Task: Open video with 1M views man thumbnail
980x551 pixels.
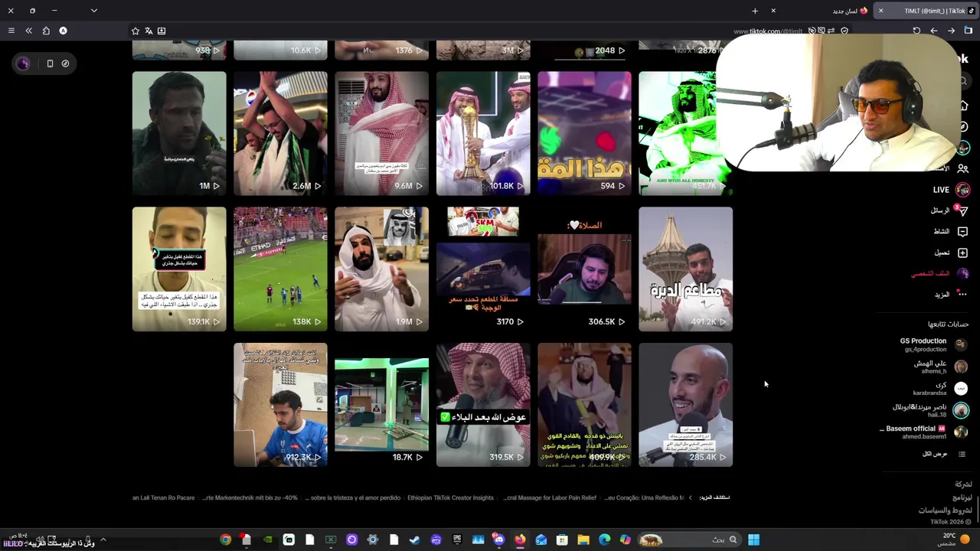Action: pos(179,134)
